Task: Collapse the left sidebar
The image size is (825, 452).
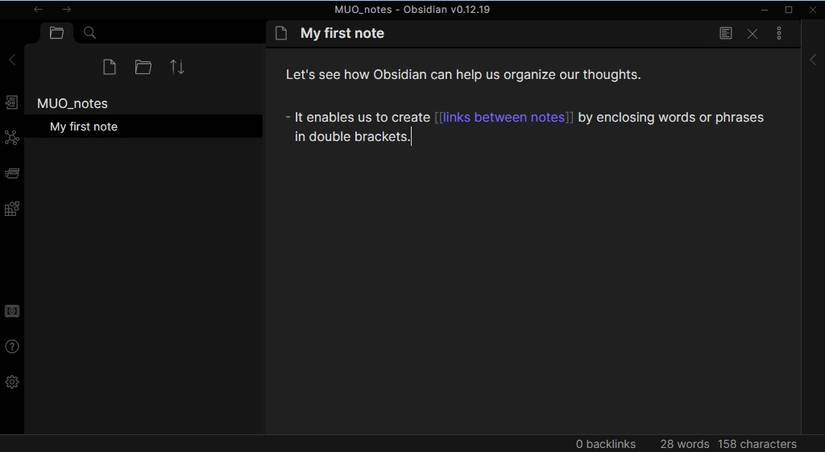Action: click(12, 60)
